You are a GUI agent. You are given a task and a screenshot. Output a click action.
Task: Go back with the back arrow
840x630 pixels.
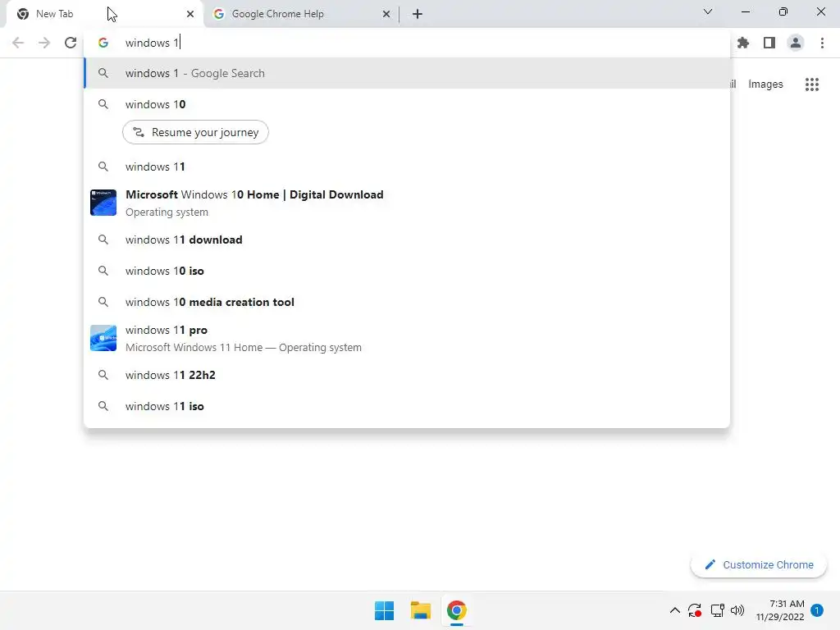tap(18, 43)
